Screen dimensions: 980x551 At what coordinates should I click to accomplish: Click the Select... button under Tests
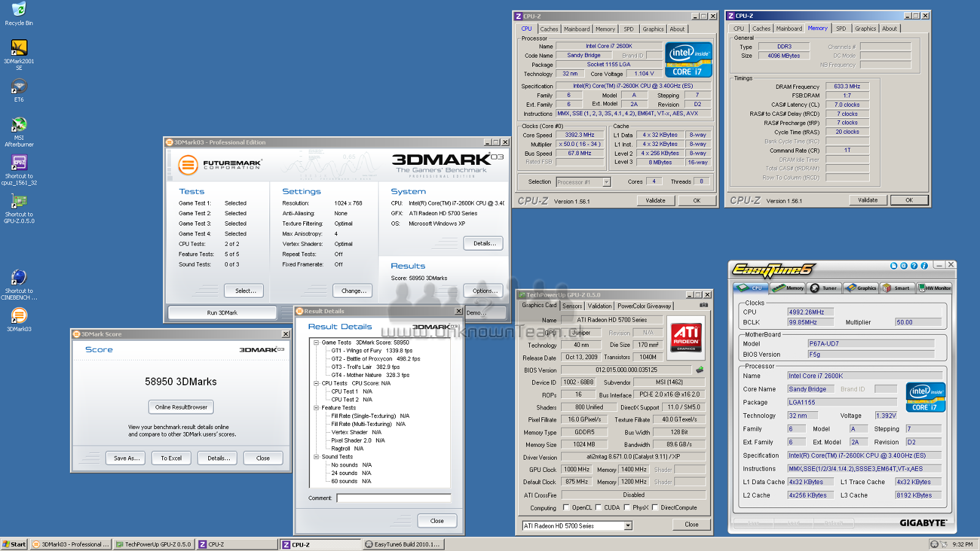245,291
